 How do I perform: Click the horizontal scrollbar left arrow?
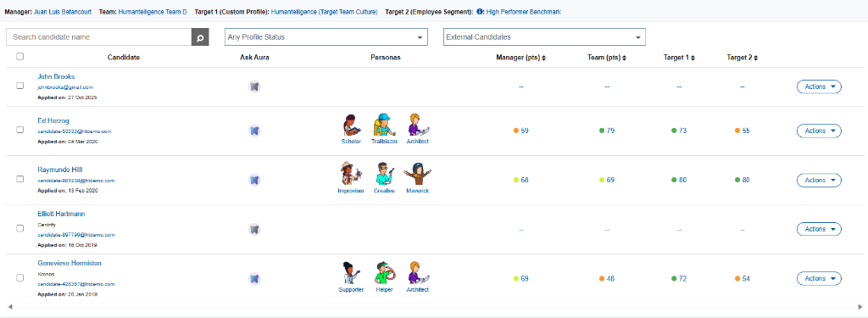pyautogui.click(x=10, y=306)
